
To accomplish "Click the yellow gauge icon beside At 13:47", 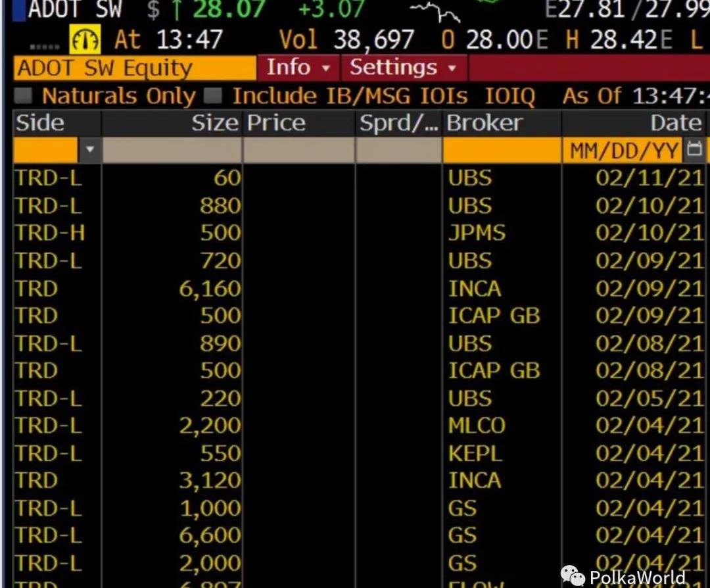I will pyautogui.click(x=85, y=39).
